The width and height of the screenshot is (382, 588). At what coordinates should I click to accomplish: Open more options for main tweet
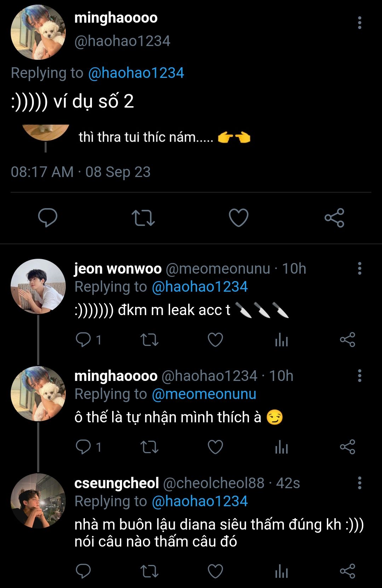[x=359, y=23]
